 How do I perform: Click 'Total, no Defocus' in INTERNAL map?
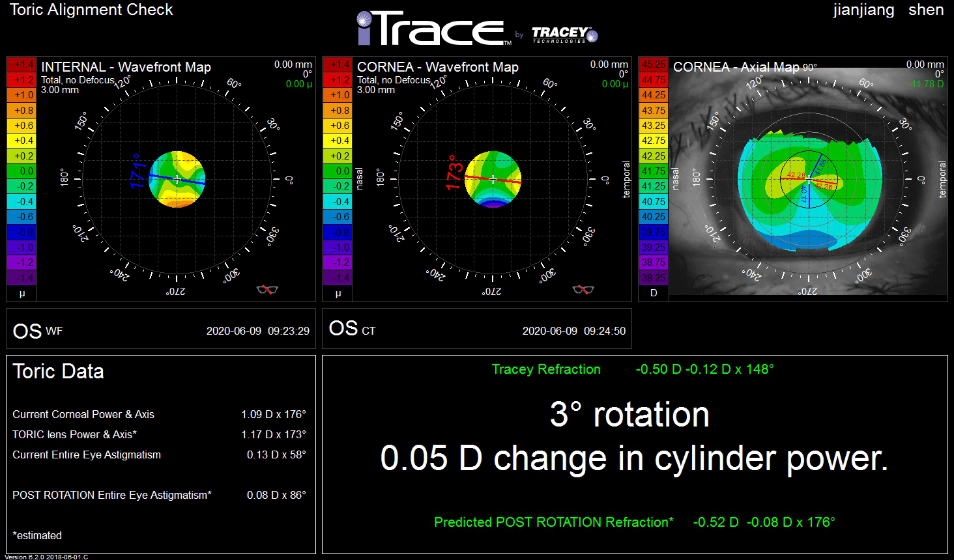coord(78,80)
